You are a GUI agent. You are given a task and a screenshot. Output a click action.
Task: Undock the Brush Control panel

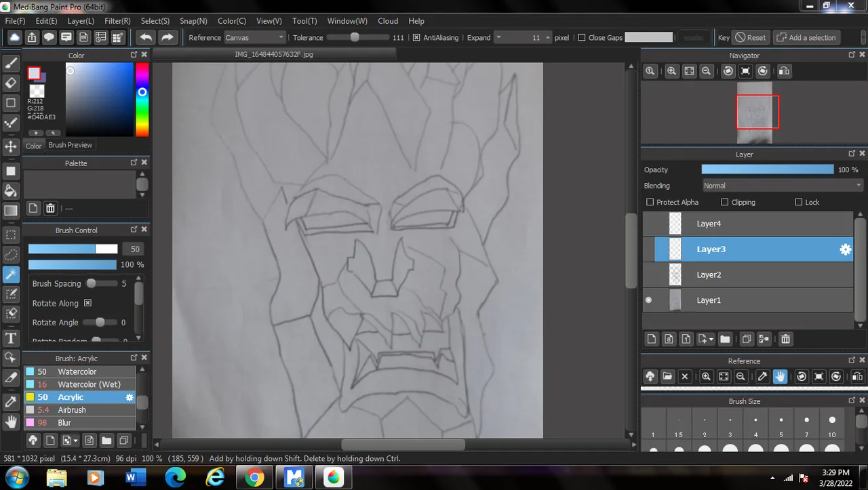coord(134,230)
